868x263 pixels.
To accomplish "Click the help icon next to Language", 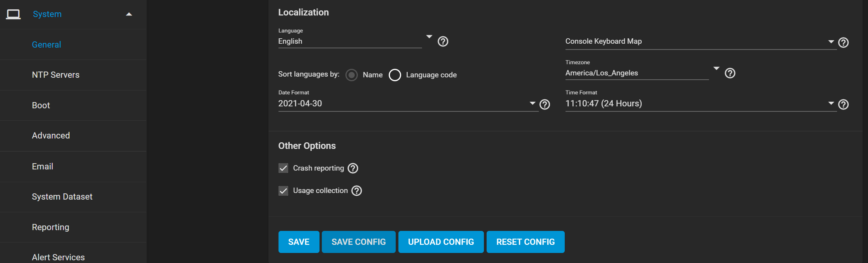I will point(443,41).
